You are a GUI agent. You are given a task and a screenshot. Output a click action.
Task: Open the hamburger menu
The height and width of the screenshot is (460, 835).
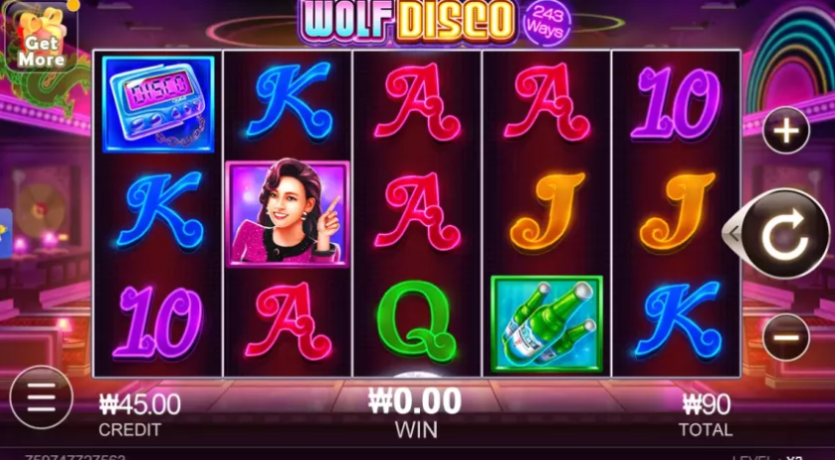[41, 398]
